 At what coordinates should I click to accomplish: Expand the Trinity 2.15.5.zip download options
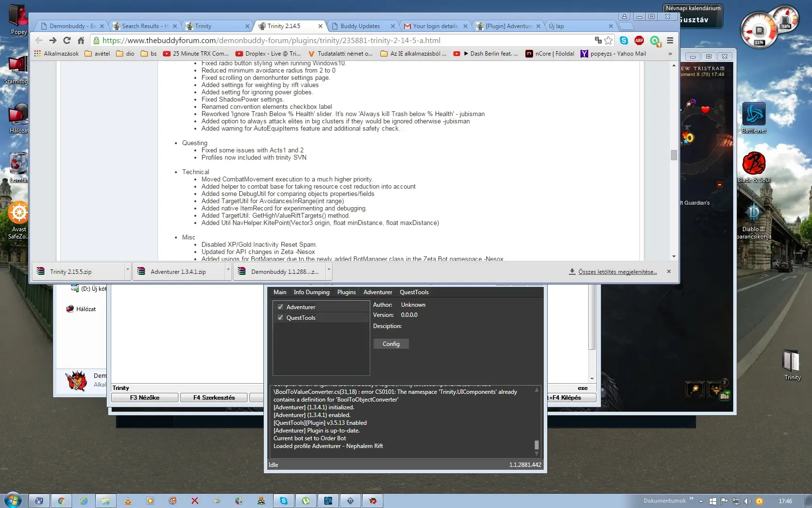coord(128,271)
